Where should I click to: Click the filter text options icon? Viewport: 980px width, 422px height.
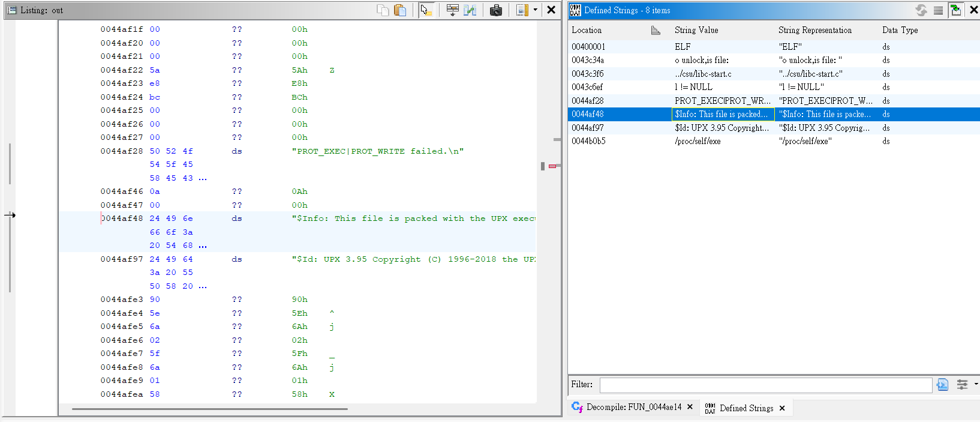[x=943, y=385]
